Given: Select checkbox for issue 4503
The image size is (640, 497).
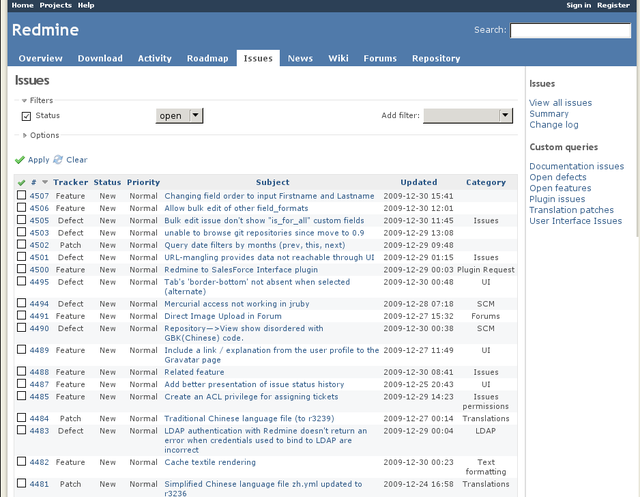Looking at the screenshot, I should [21, 232].
